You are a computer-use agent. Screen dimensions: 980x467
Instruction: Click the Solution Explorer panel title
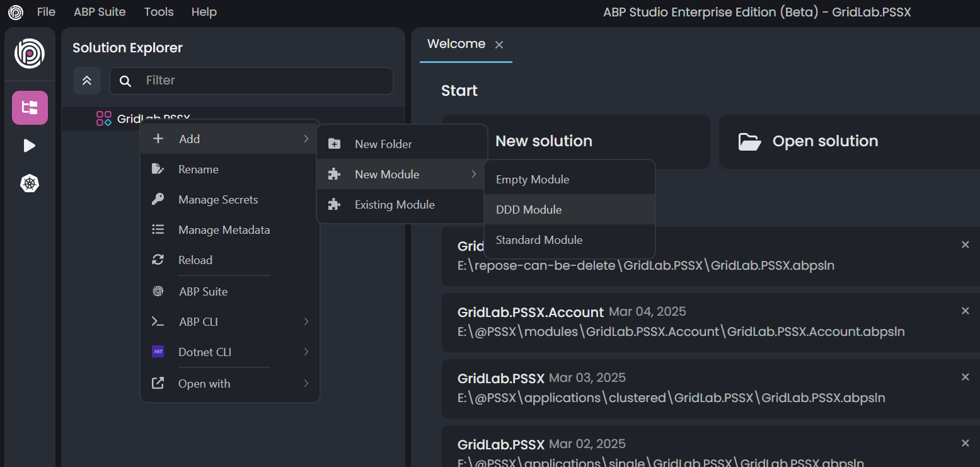(x=127, y=48)
